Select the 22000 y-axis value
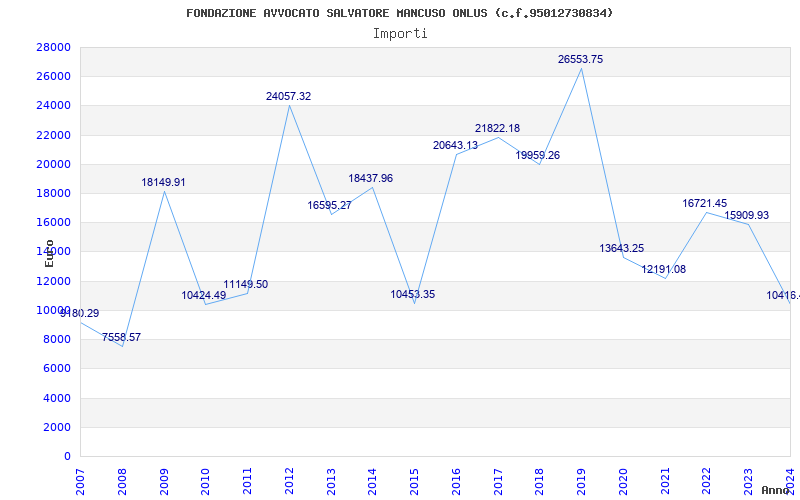Screen dimensions: 800x500 coord(54,135)
